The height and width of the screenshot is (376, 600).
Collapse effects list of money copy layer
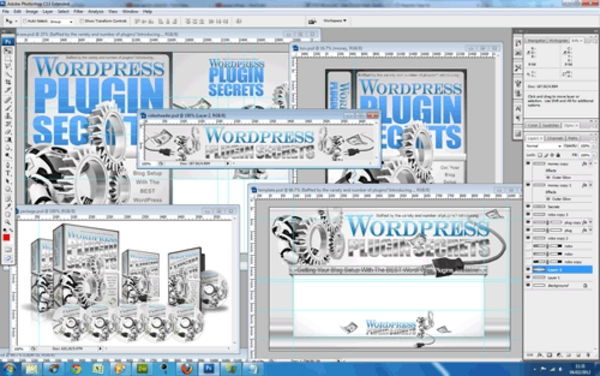590,163
